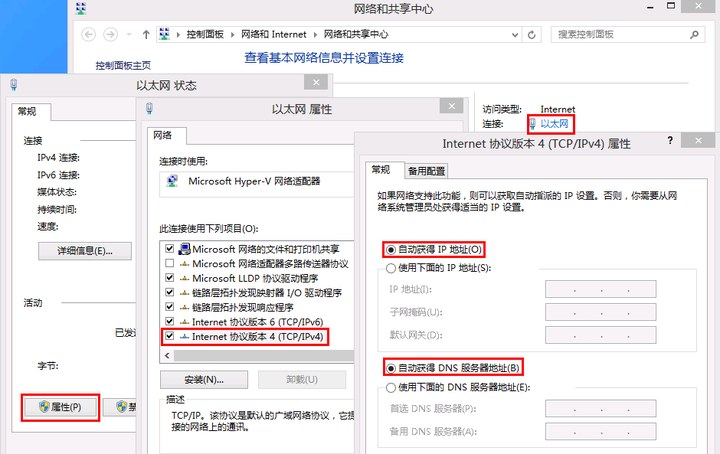Click 控制面板 breadcrumb in address bar
The image size is (720, 454).
205,34
